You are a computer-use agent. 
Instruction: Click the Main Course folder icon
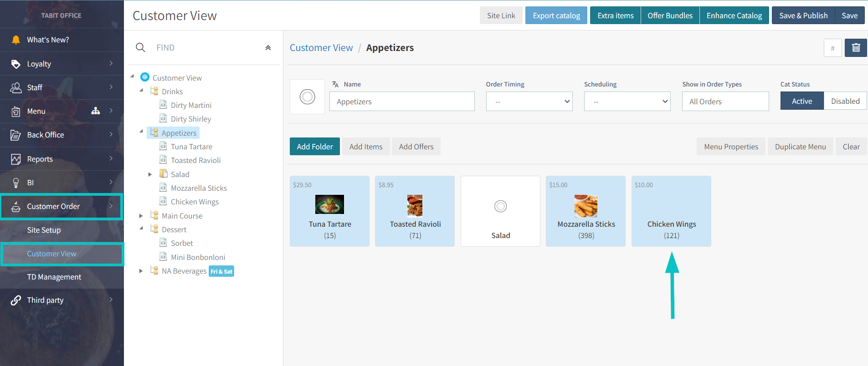coord(154,215)
